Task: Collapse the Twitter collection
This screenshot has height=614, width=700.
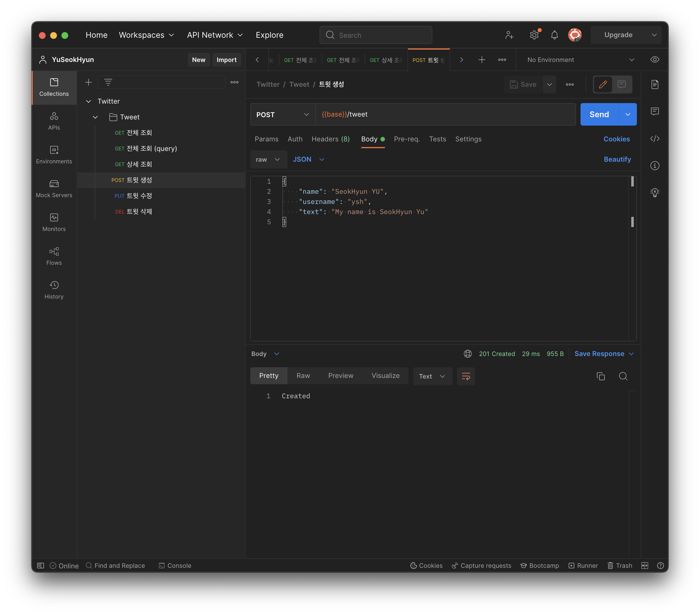Action: (x=88, y=101)
